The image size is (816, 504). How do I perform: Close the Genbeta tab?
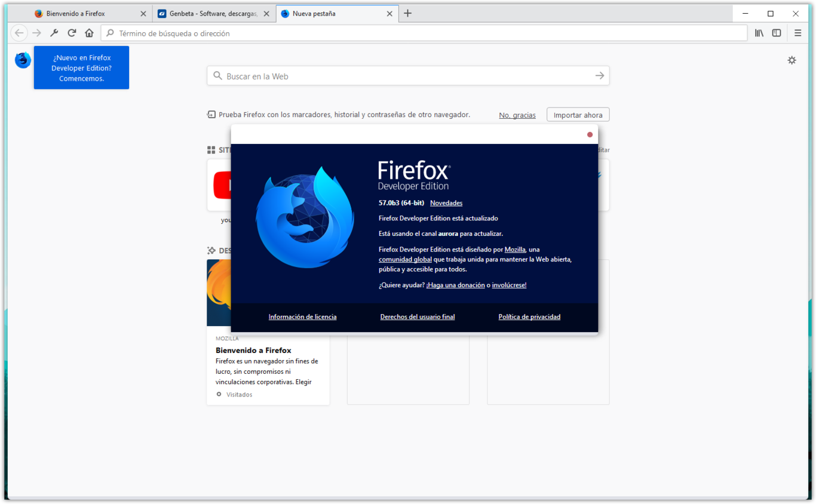coord(266,14)
